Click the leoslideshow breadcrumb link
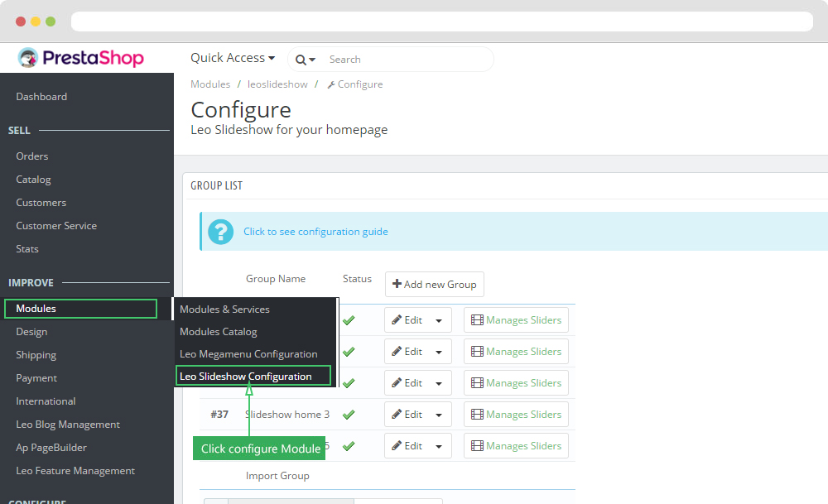This screenshot has width=828, height=504. (277, 84)
